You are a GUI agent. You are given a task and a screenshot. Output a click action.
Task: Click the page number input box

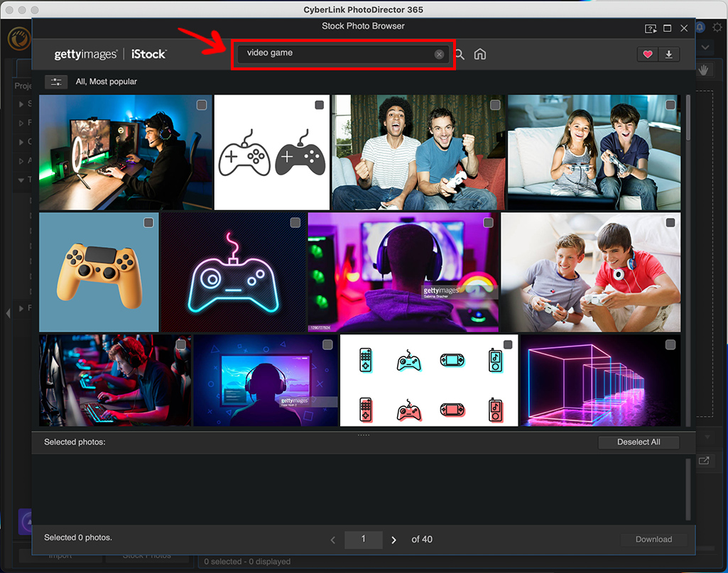(x=363, y=540)
